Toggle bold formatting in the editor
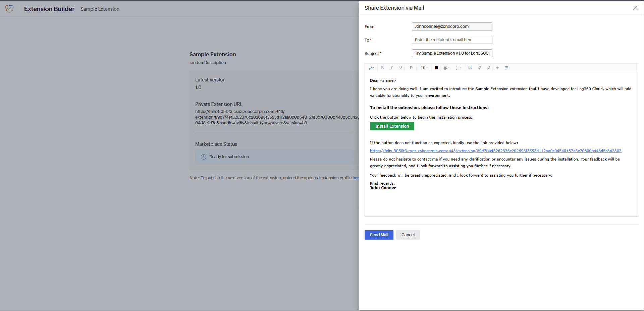The height and width of the screenshot is (311, 644). click(x=382, y=68)
